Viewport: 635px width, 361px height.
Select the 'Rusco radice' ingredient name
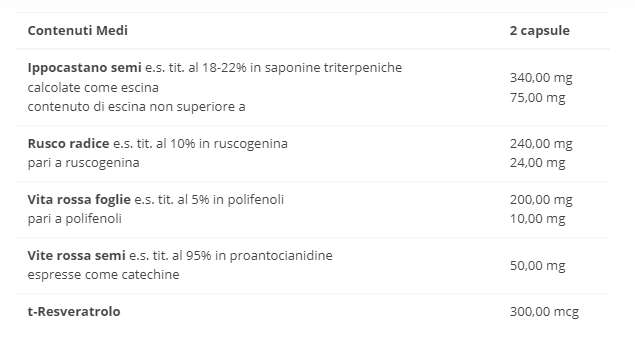(68, 143)
